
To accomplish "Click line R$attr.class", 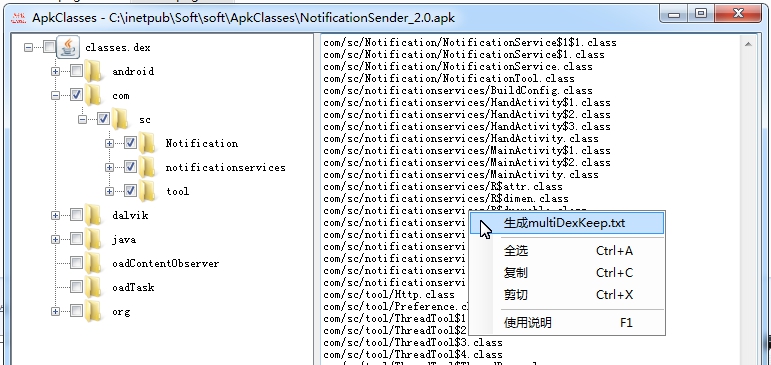I will coord(443,186).
